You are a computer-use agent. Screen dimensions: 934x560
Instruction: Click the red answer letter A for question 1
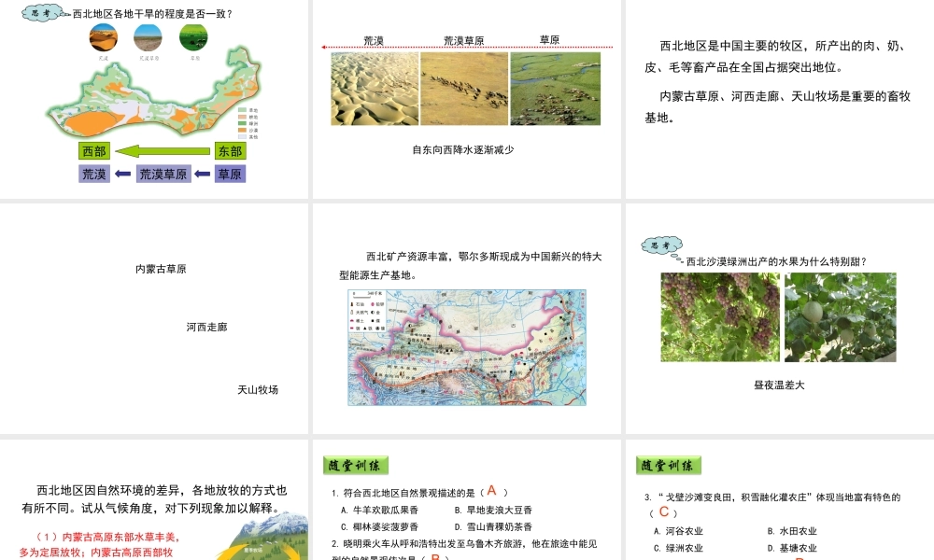[x=491, y=490]
